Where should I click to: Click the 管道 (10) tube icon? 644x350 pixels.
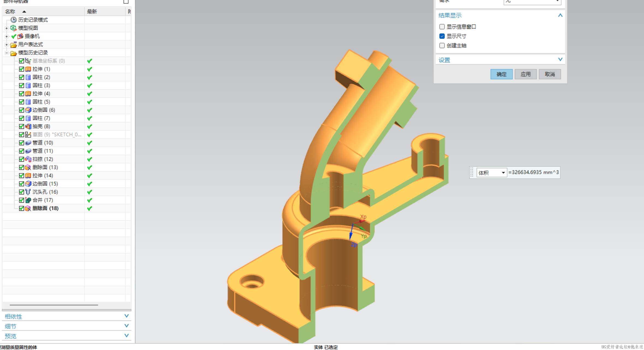[28, 143]
